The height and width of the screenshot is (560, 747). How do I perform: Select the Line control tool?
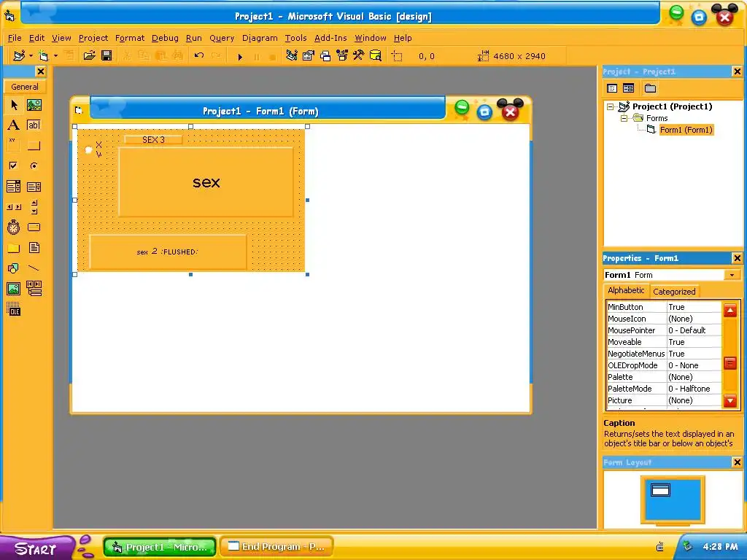click(x=34, y=268)
